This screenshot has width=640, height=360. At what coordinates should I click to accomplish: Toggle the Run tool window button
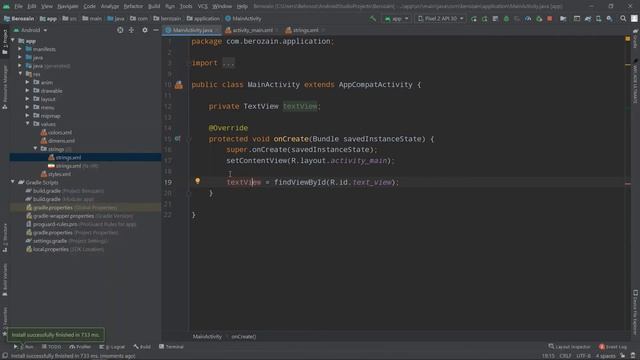tap(24, 347)
